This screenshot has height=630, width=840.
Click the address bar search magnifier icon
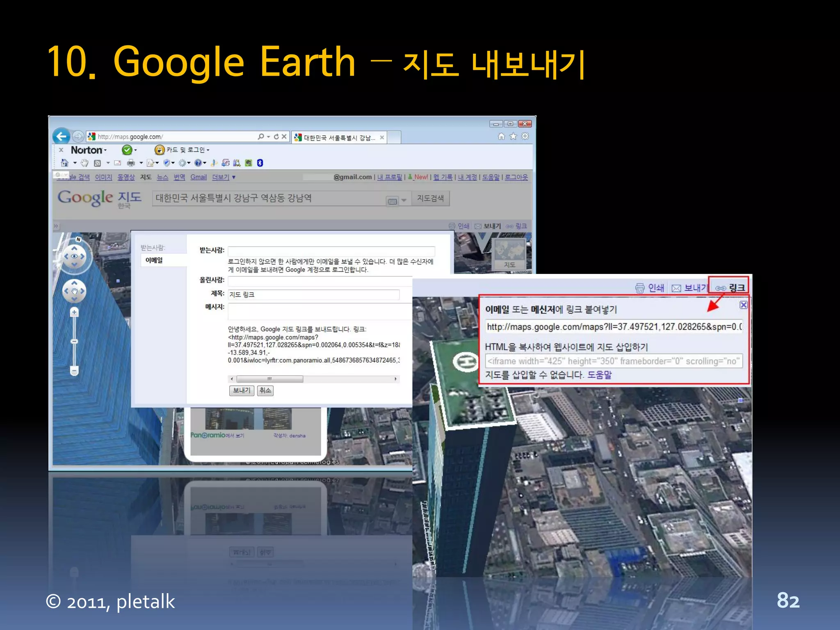point(261,137)
